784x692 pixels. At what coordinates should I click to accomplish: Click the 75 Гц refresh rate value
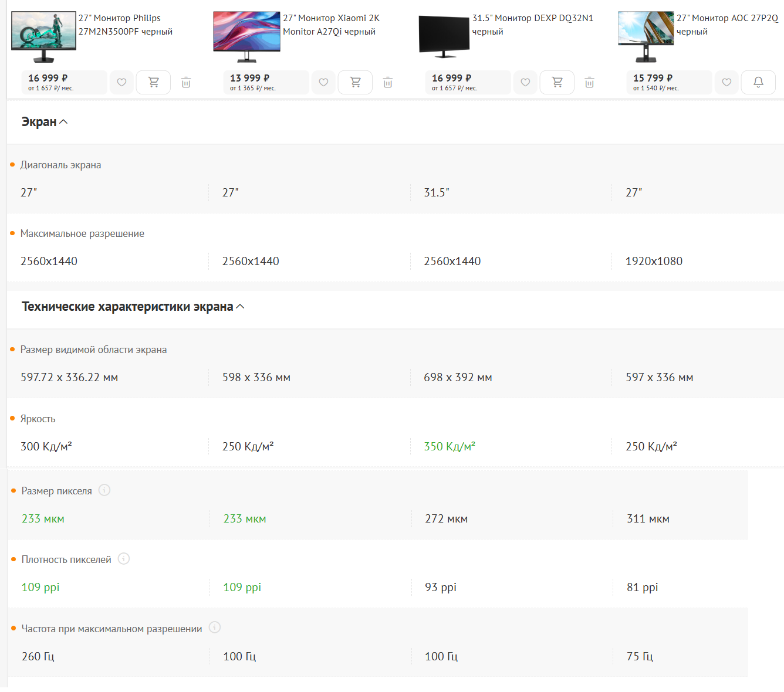coord(640,656)
